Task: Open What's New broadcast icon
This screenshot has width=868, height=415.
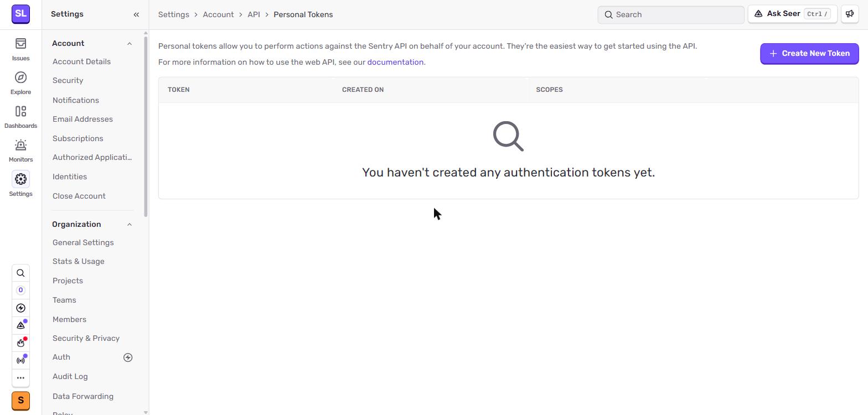Action: [x=20, y=360]
